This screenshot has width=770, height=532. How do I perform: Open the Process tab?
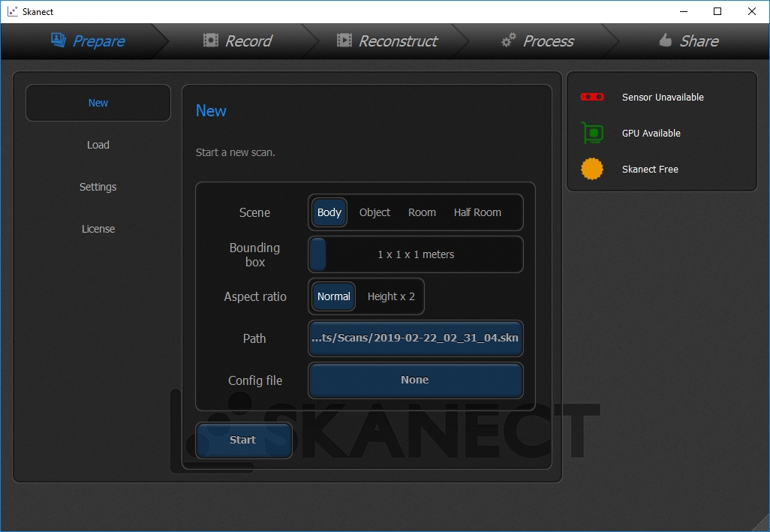coord(537,41)
